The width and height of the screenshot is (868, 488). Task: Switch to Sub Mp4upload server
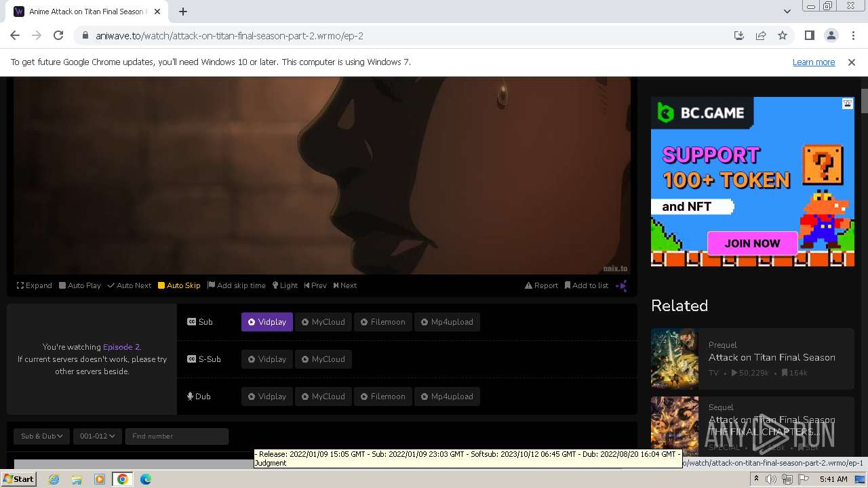point(448,322)
